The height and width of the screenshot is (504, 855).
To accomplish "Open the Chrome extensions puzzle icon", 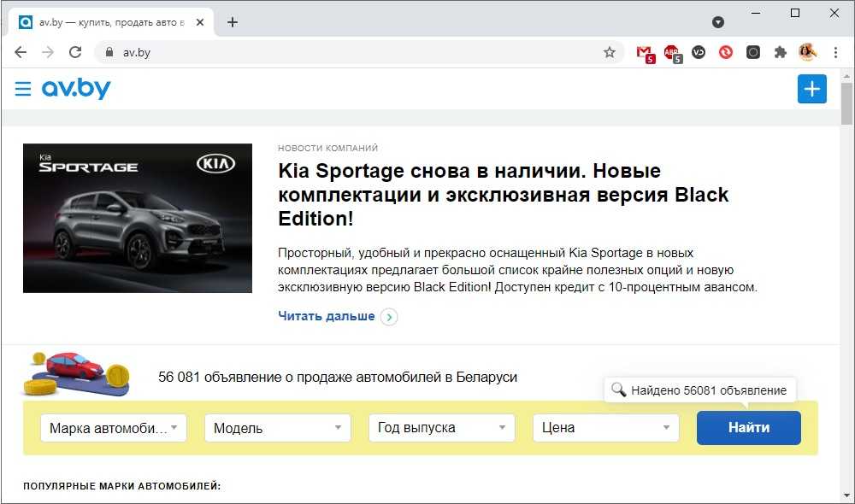I will coord(780,52).
